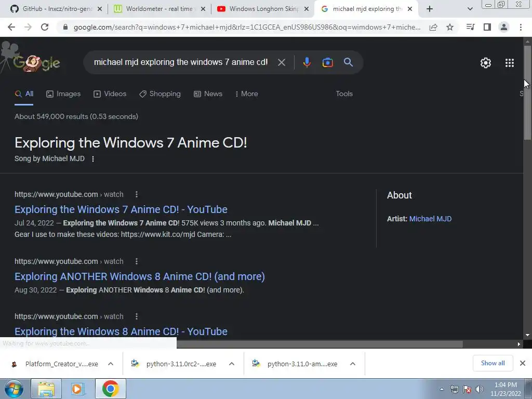
Task: Click the address bar URL
Action: click(x=247, y=27)
